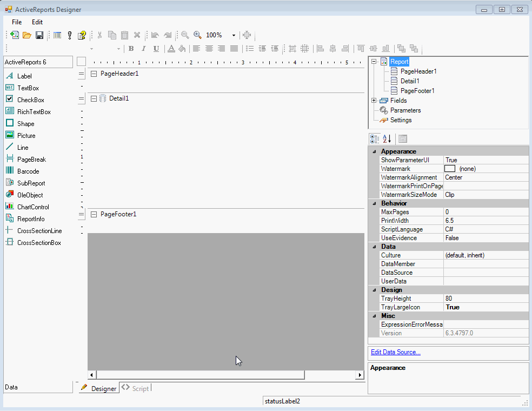This screenshot has width=532, height=411.
Task: Collapse the Behavior property category
Action: pos(374,204)
